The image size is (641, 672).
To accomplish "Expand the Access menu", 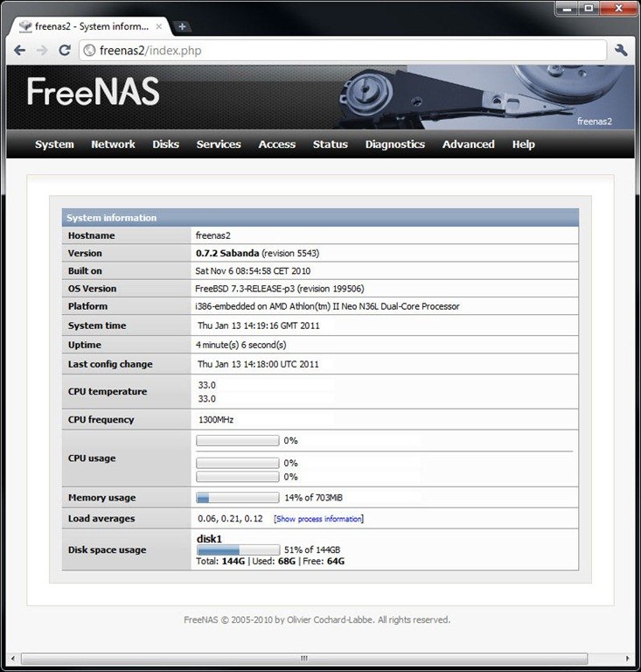I will coord(276,144).
